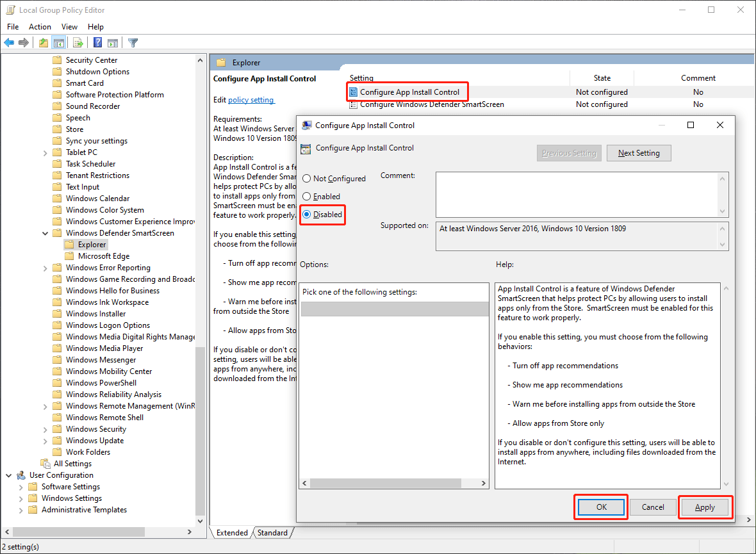Switch to the Standard tab
756x554 pixels.
[x=272, y=533]
